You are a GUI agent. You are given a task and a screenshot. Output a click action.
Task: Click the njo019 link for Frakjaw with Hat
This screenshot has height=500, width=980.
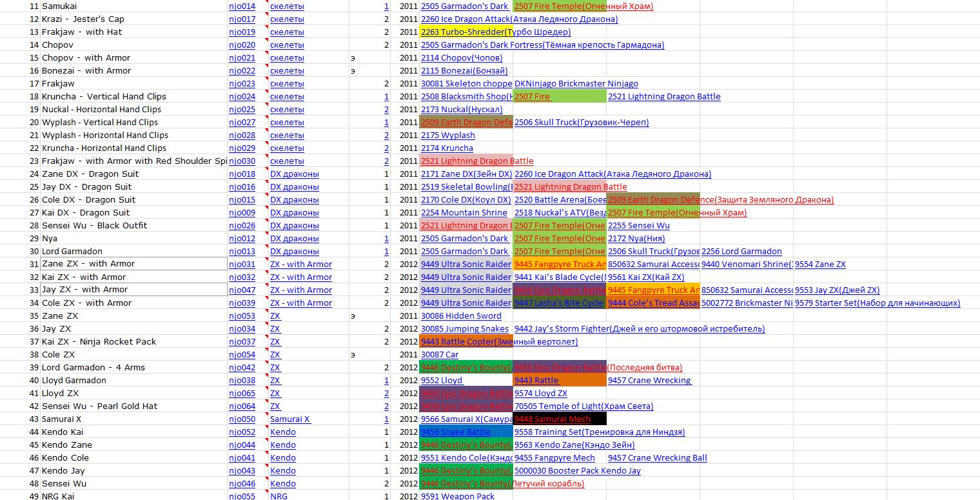242,32
